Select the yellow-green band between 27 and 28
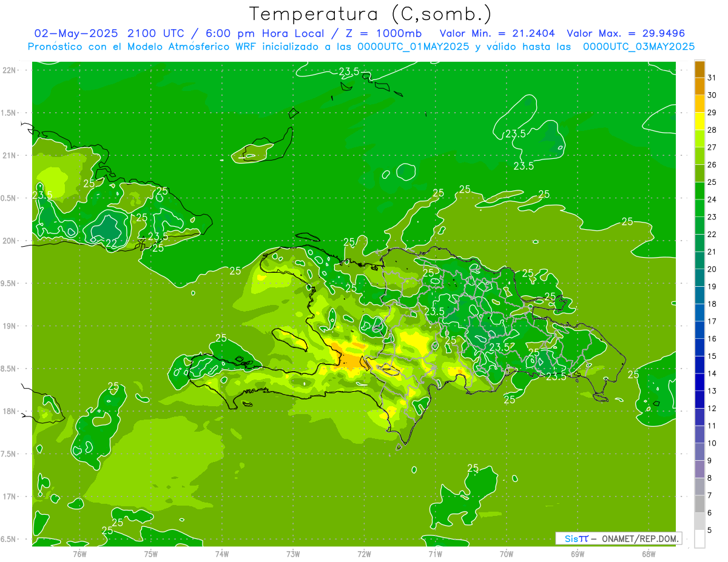Viewport: 728px width, 562px height. (x=699, y=139)
